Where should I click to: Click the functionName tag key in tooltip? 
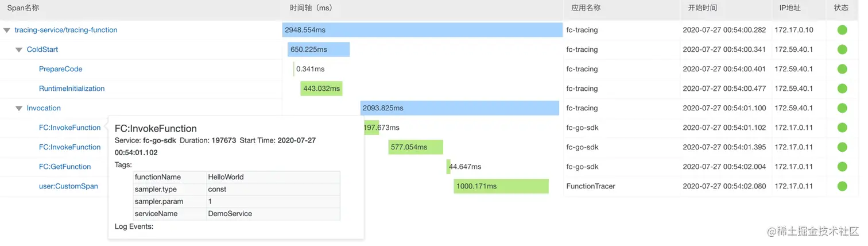[x=158, y=177]
